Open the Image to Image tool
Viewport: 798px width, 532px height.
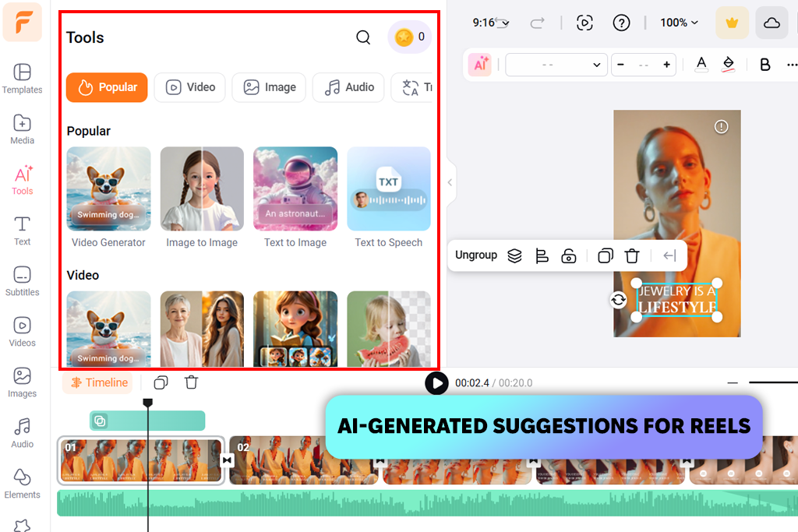[x=202, y=197]
